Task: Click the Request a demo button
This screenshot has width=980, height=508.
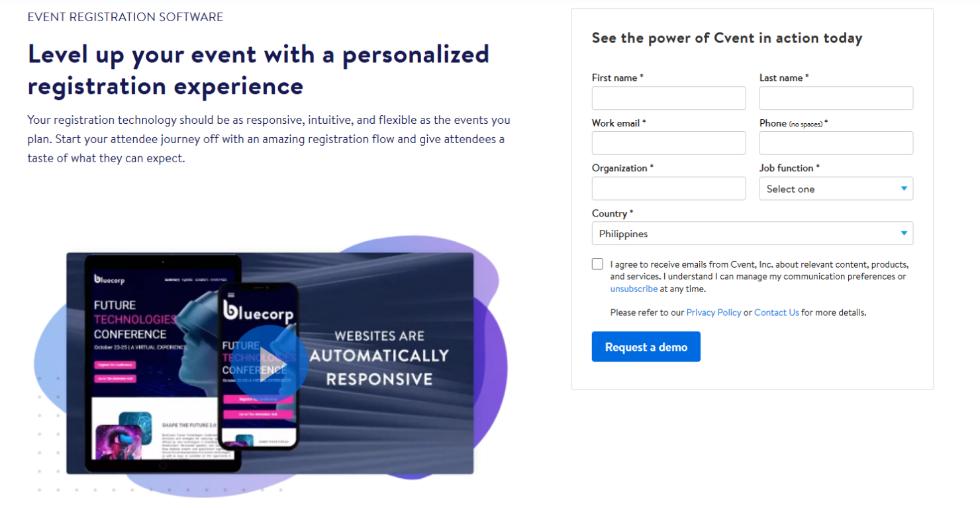Action: tap(646, 346)
